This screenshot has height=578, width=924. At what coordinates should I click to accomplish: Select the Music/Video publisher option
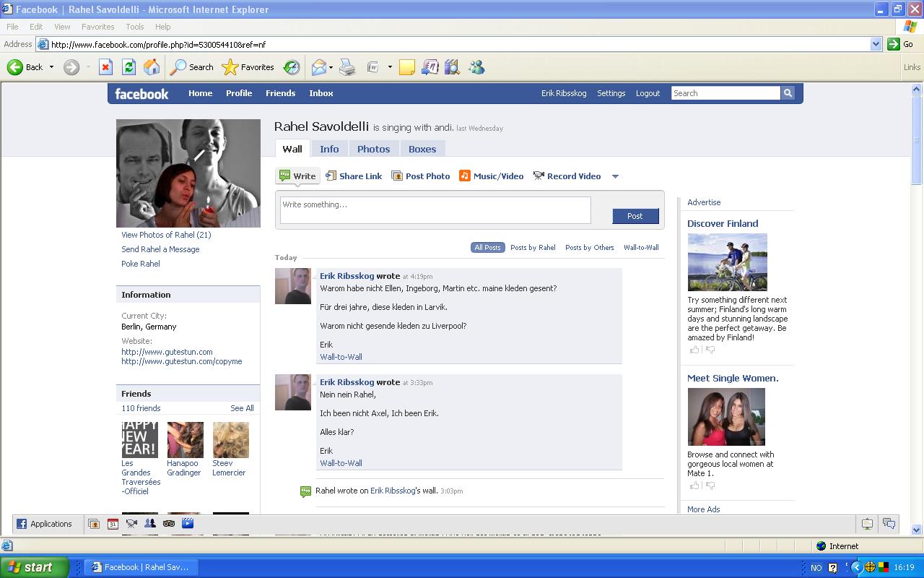tap(492, 176)
